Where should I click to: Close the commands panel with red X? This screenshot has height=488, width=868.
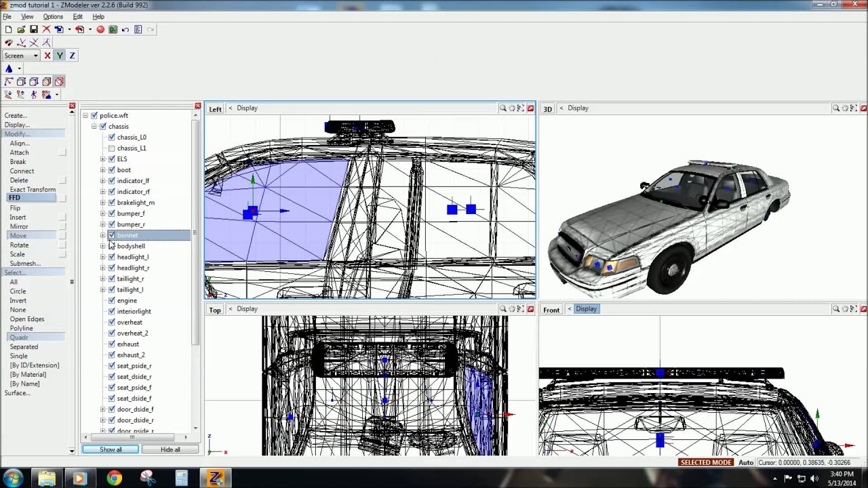pyautogui.click(x=72, y=106)
